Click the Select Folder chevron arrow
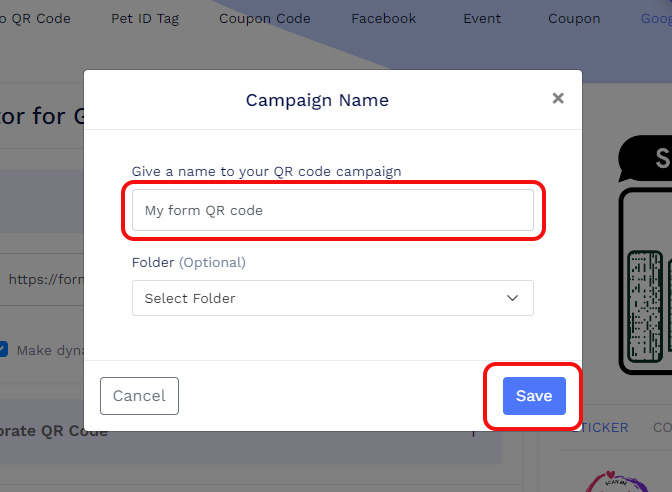Image resolution: width=672 pixels, height=492 pixels. (513, 298)
